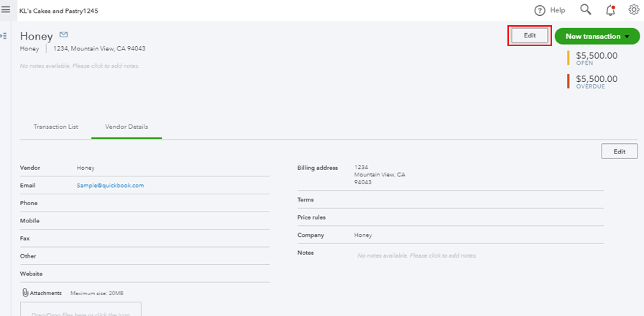Click the paperclip Attachments icon
Viewport: 644px width, 316px height.
click(25, 293)
